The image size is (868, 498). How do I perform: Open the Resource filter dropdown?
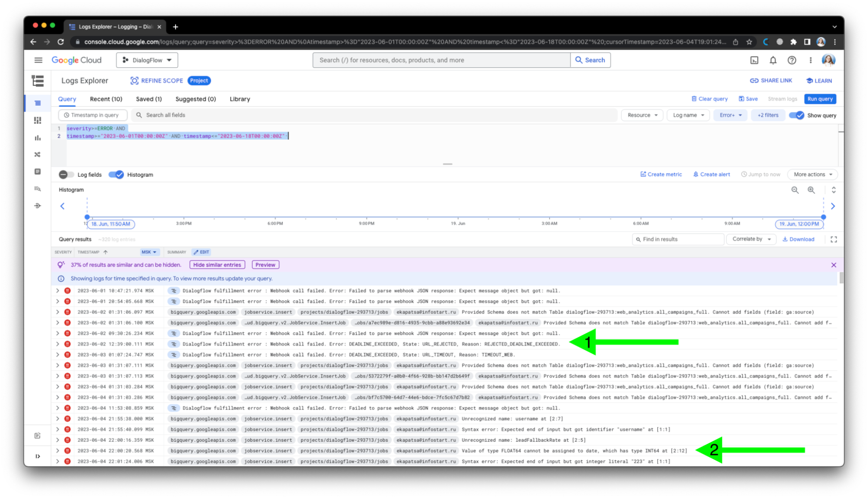point(642,115)
